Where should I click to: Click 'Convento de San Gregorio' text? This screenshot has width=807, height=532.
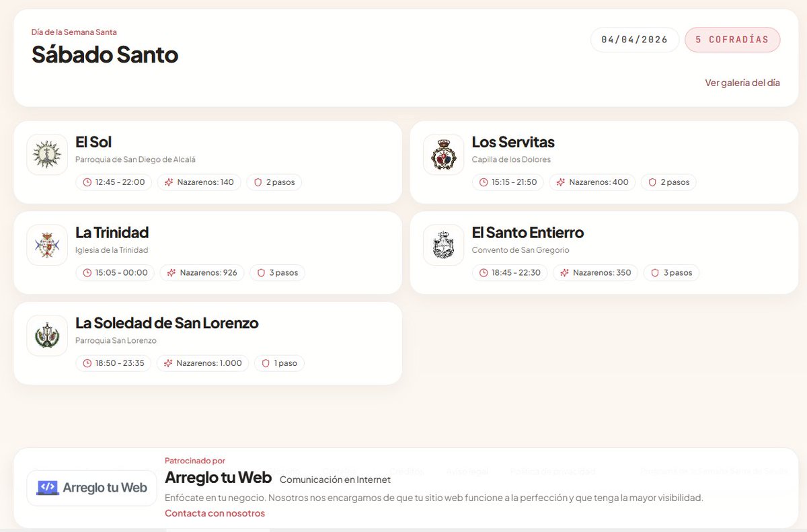click(x=521, y=250)
